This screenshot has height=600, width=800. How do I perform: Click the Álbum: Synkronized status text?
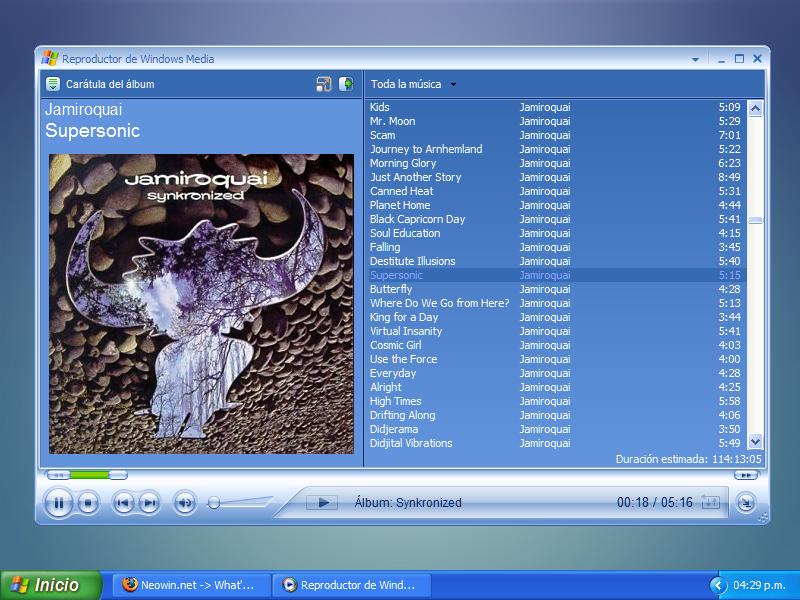[408, 503]
